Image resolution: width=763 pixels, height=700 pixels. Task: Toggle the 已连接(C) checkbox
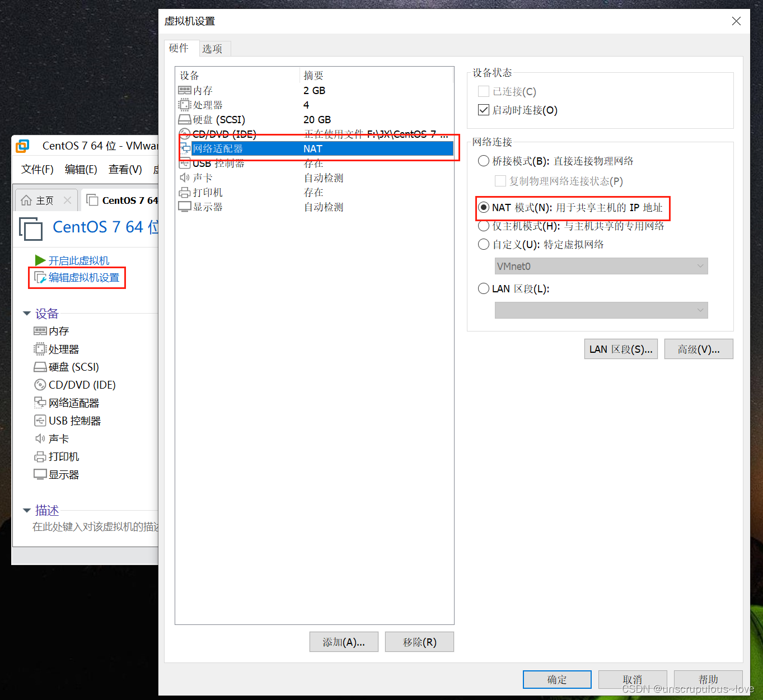click(484, 91)
